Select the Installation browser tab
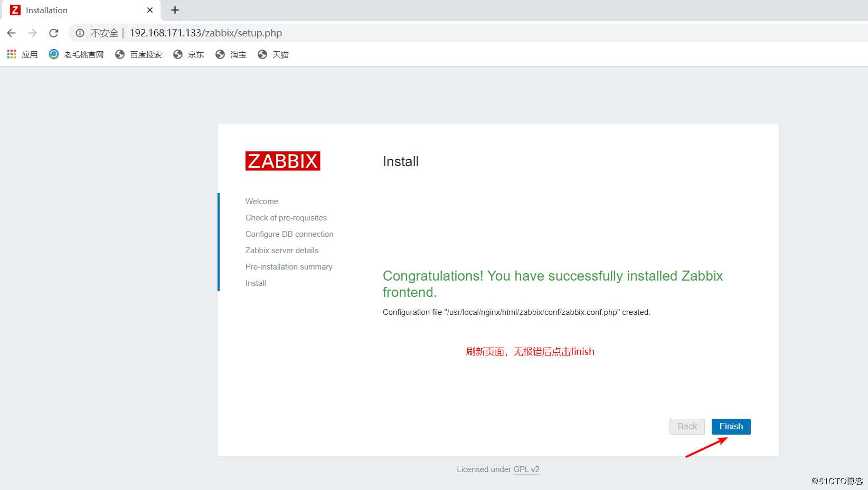The image size is (868, 490). (82, 10)
